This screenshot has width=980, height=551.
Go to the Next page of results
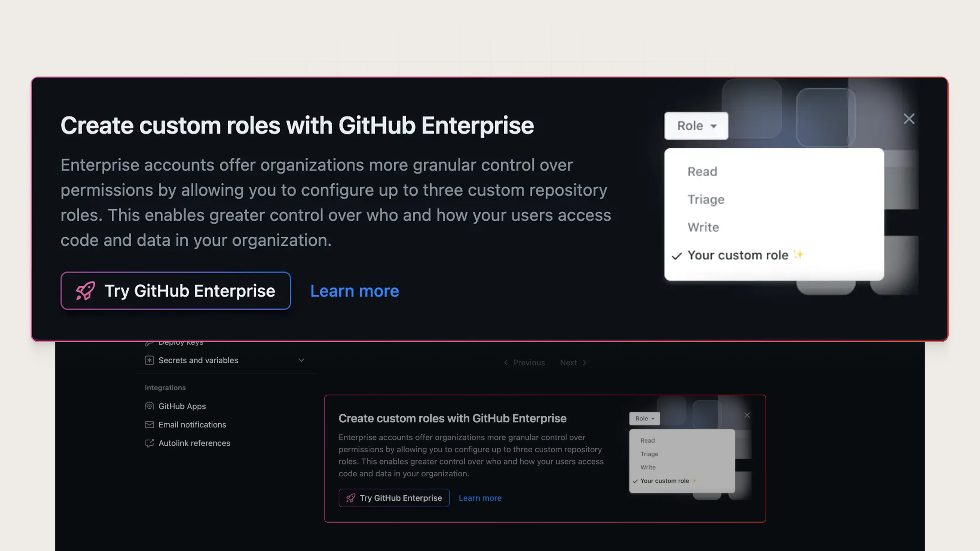569,362
